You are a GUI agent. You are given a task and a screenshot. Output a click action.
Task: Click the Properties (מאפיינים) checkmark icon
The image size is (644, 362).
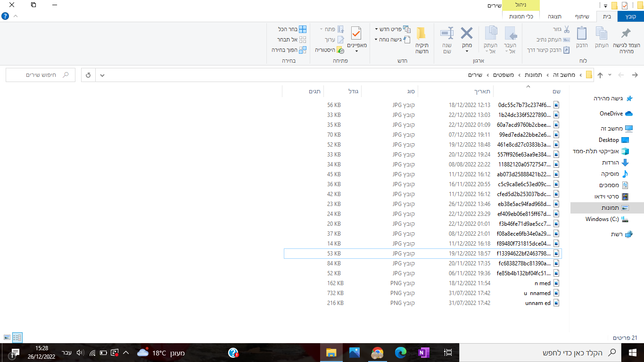356,33
